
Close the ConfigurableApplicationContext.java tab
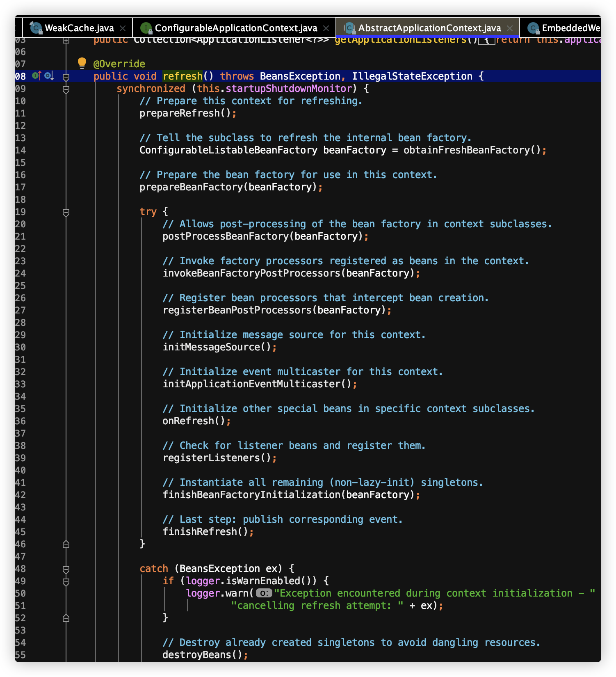(326, 28)
